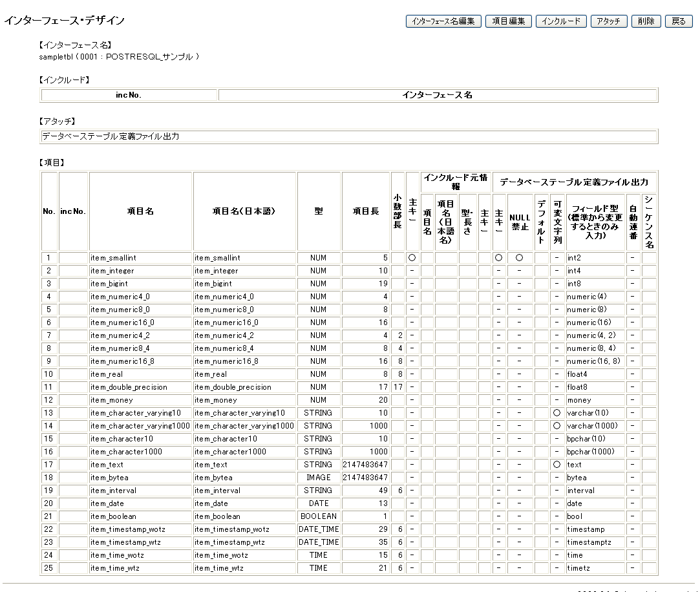700x592 pixels.
Task: Open the 項目編集 item editor button
Action: (508, 21)
